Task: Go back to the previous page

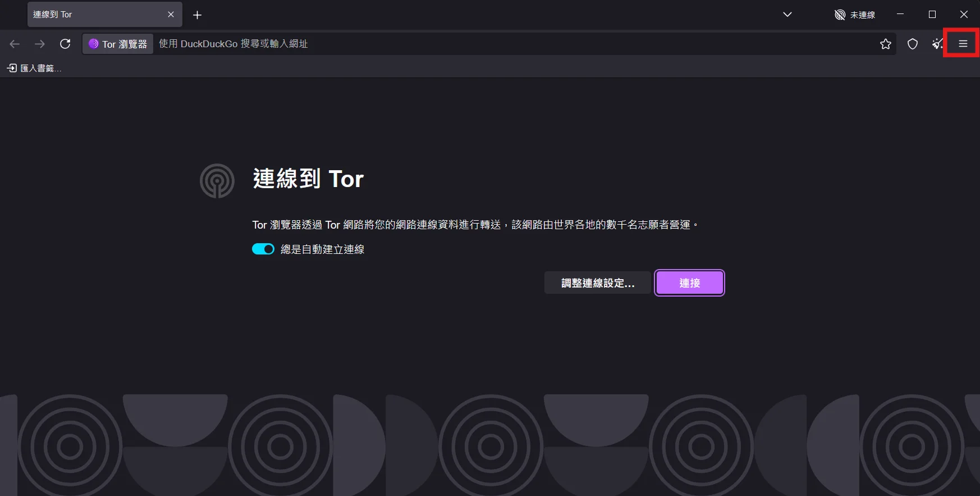Action: (x=15, y=44)
